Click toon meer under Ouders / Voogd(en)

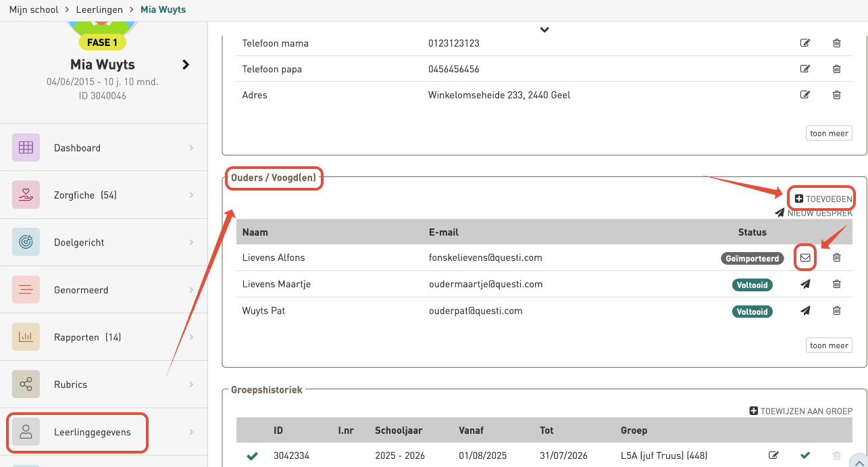pos(829,345)
